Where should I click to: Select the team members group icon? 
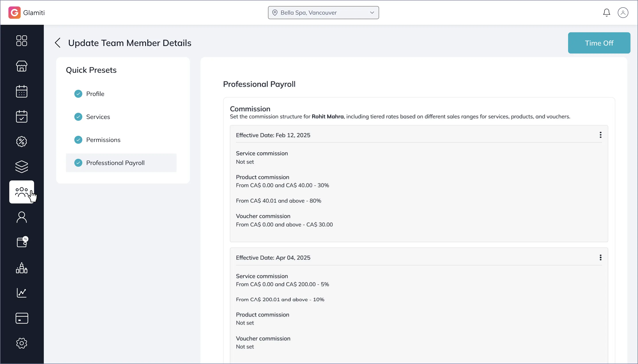tap(21, 192)
